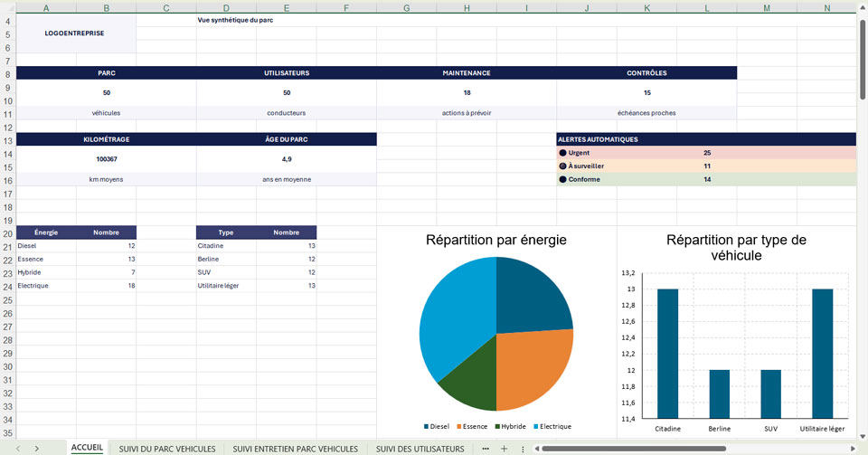Select column N header
The width and height of the screenshot is (868, 455).
826,8
